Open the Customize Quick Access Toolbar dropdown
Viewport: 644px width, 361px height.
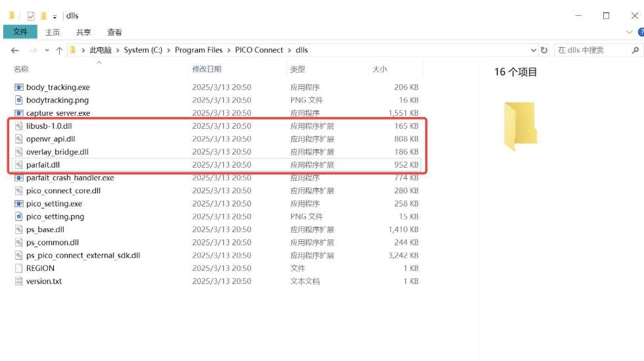[55, 17]
